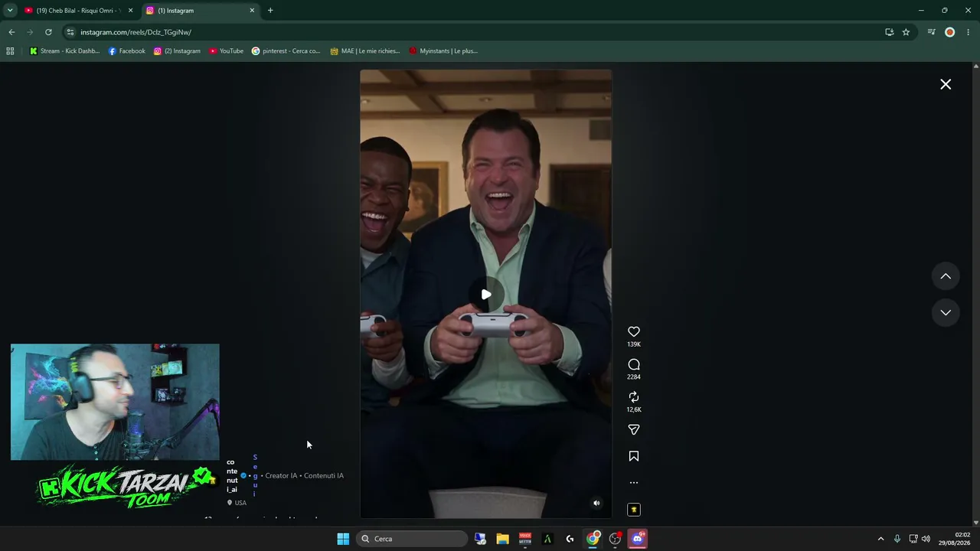Screen dimensions: 980x551
Task: Open OBS Studio from the taskbar
Action: point(615,539)
